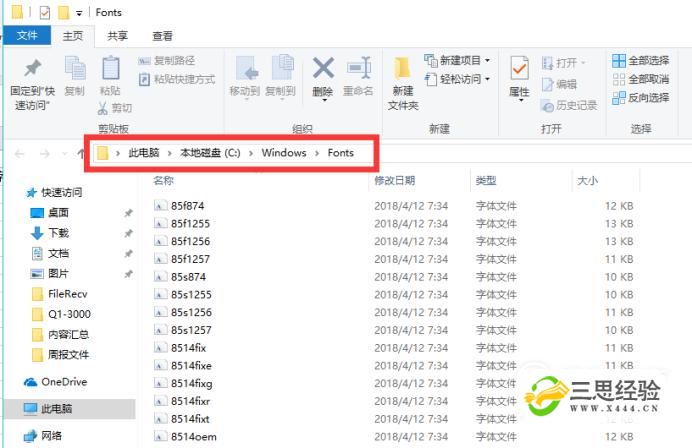Click the 新建文件夹 new folder icon

coord(402,68)
